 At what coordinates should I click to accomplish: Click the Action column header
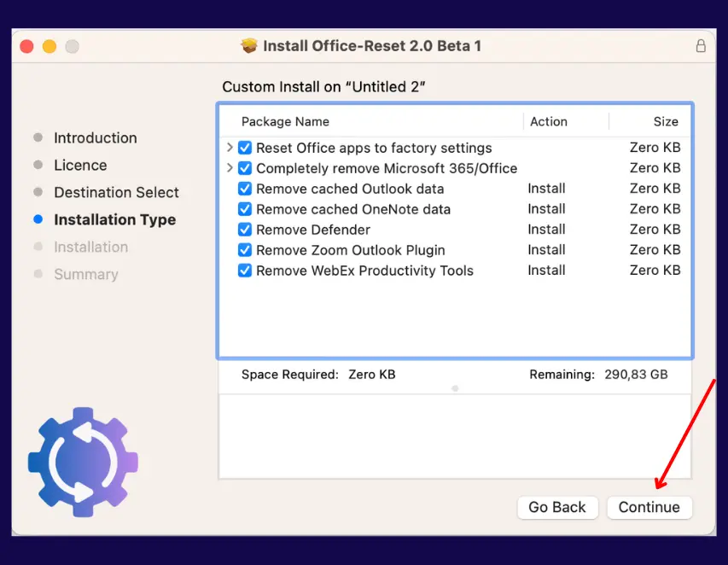(x=548, y=122)
